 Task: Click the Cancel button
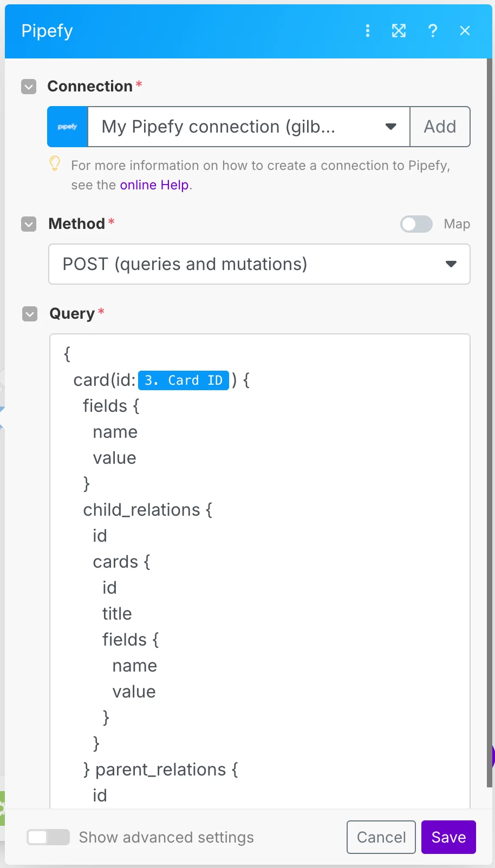click(x=381, y=837)
